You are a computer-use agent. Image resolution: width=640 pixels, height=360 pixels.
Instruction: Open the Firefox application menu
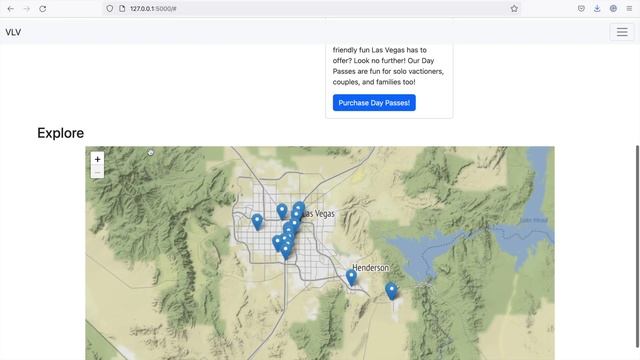click(629, 9)
